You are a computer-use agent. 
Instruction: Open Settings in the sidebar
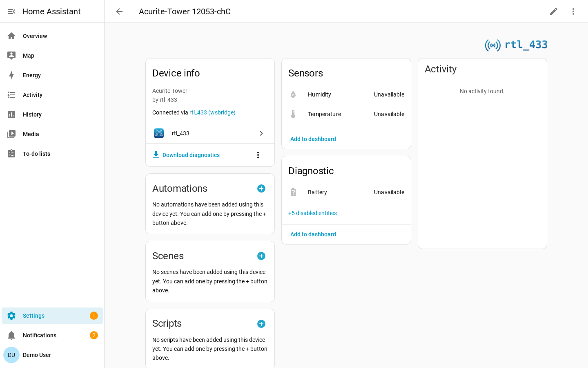(52, 316)
